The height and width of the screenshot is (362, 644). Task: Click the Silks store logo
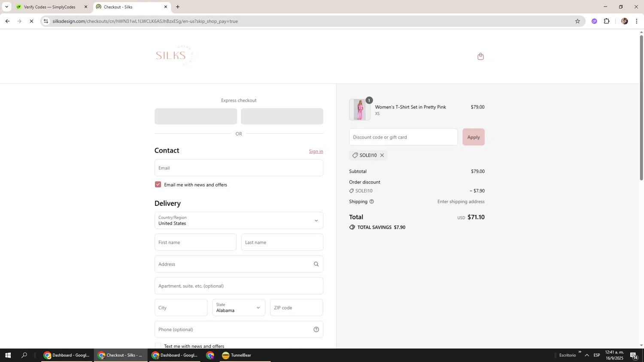[x=174, y=56]
